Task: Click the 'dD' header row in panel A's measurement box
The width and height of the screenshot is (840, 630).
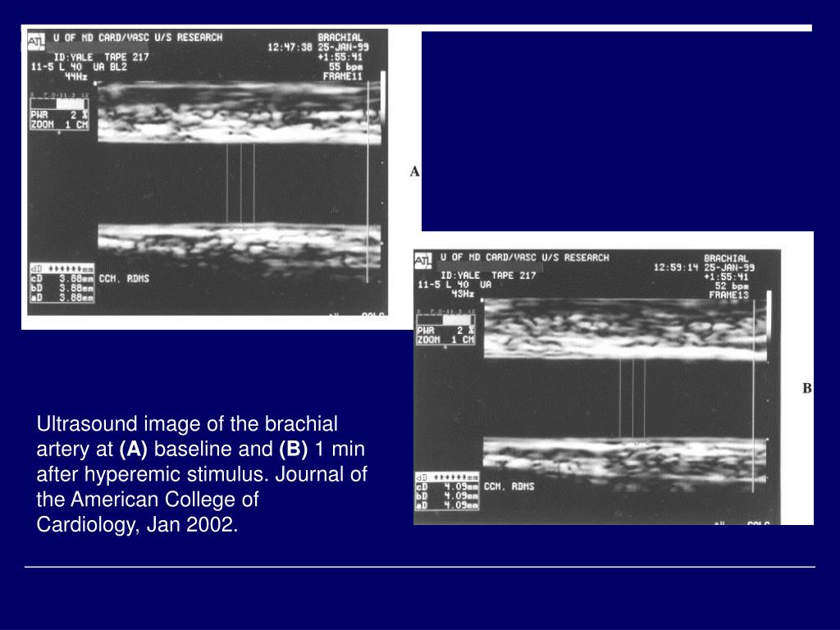Action: tap(62, 268)
